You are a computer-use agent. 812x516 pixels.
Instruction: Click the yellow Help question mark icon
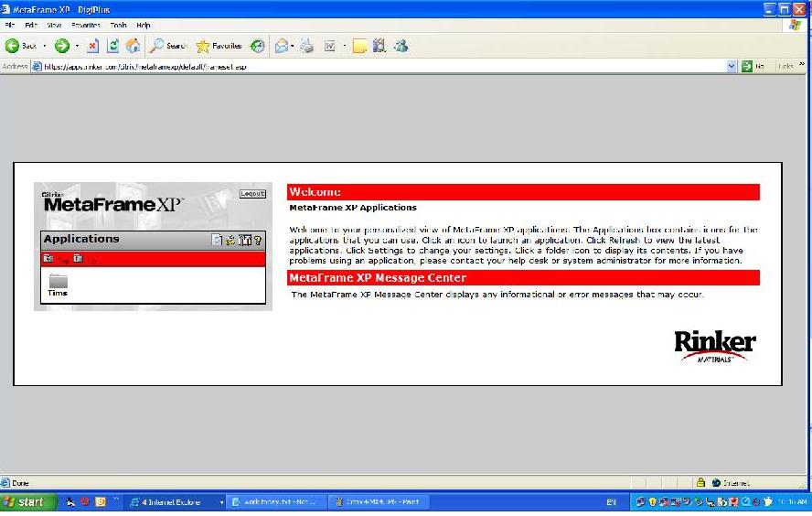pyautogui.click(x=258, y=240)
